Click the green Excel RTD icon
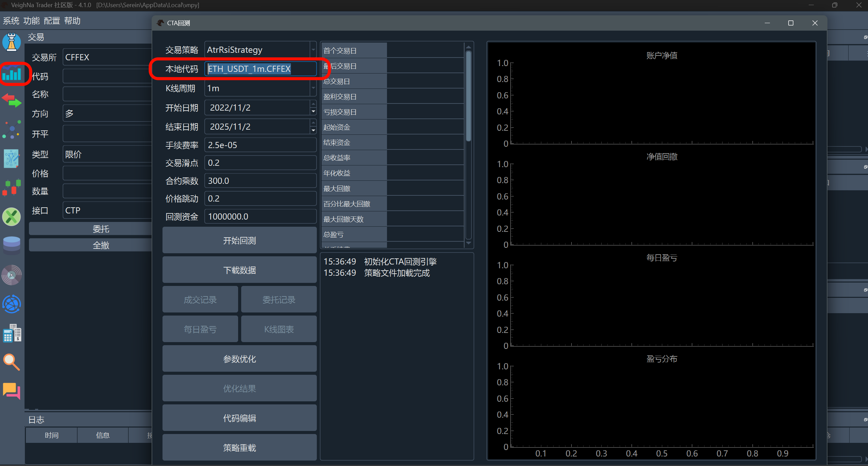 pyautogui.click(x=12, y=217)
